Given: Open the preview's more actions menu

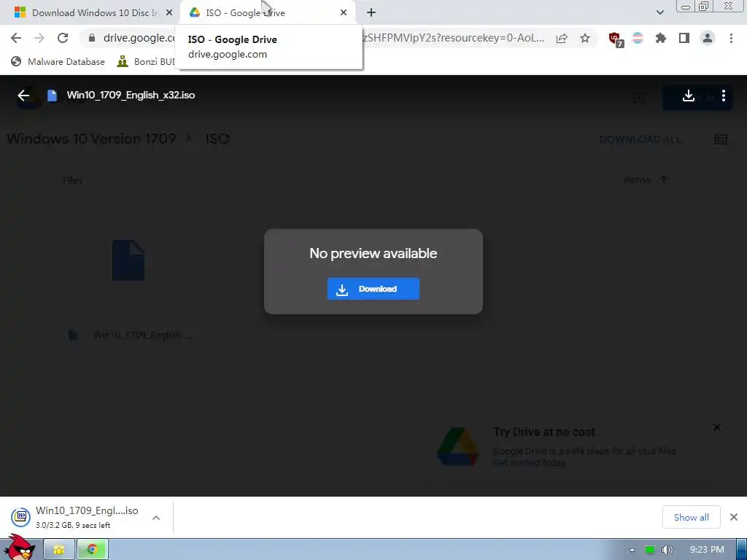Looking at the screenshot, I should (723, 96).
